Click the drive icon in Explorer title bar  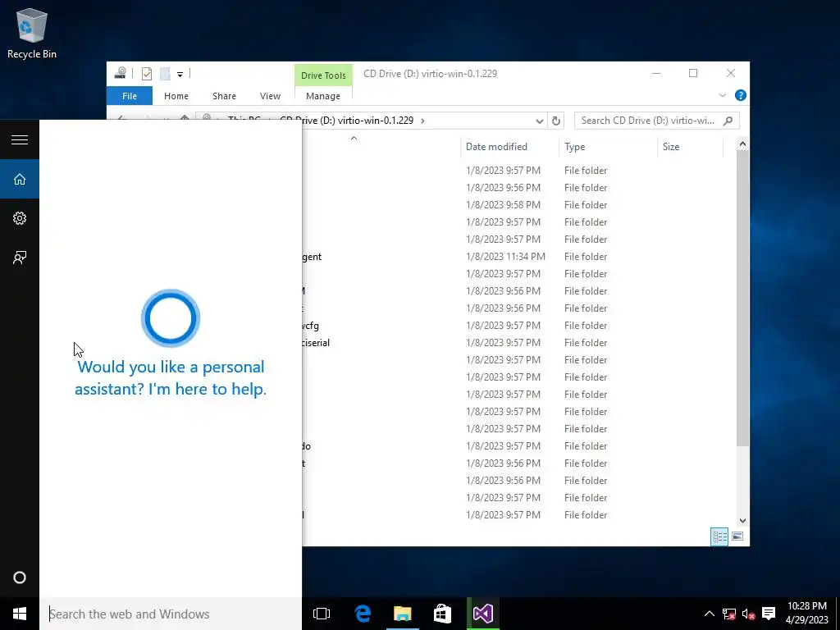click(120, 73)
